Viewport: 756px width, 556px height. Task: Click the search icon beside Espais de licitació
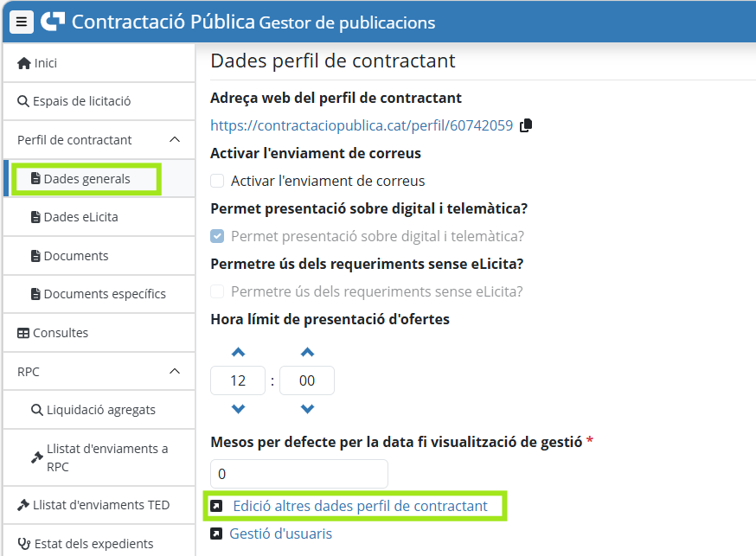pyautogui.click(x=23, y=101)
